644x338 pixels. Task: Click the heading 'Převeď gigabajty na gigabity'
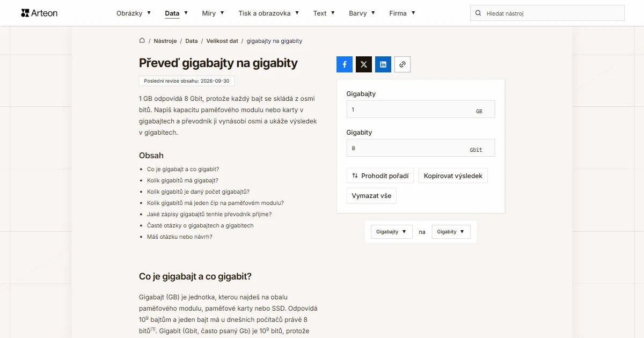(218, 63)
